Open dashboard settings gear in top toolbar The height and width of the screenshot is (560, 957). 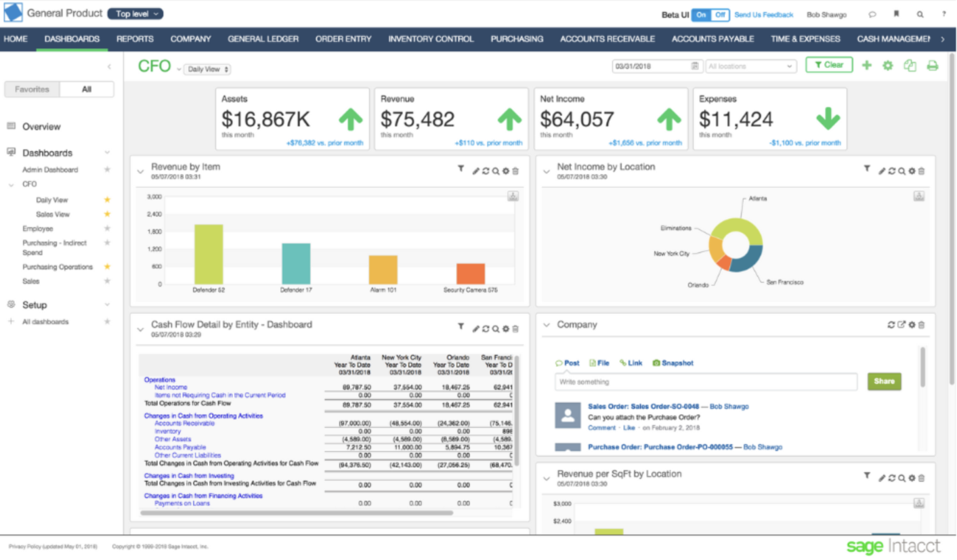[888, 65]
